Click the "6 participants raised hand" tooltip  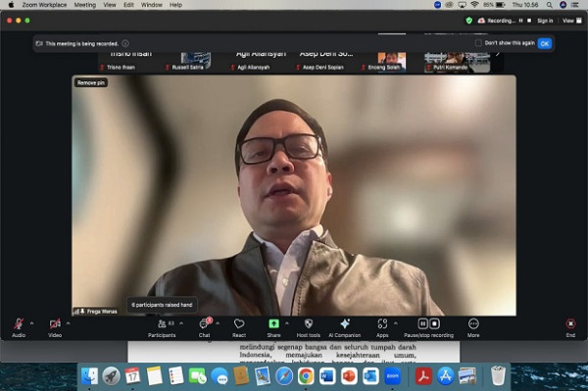[x=162, y=305]
